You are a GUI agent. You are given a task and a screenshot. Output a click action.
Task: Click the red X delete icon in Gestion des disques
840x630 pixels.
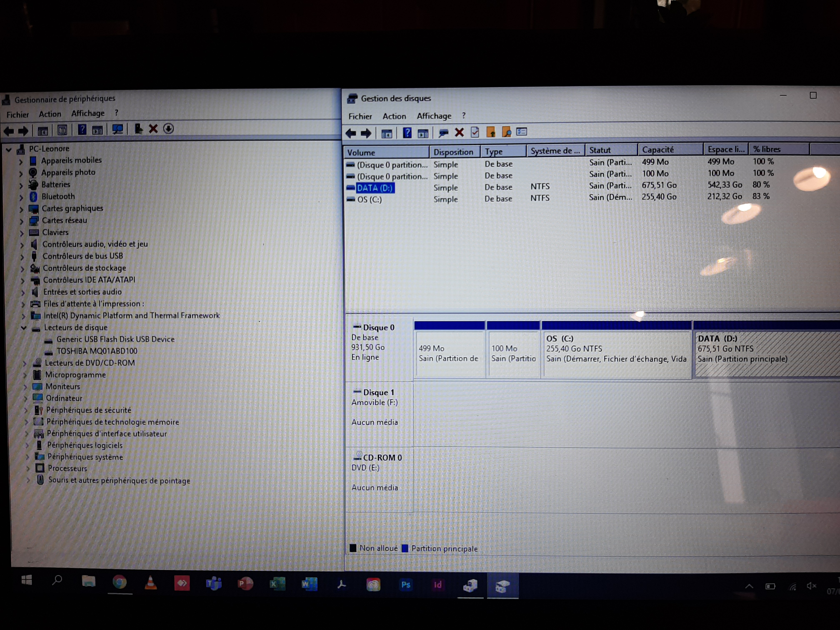[459, 132]
